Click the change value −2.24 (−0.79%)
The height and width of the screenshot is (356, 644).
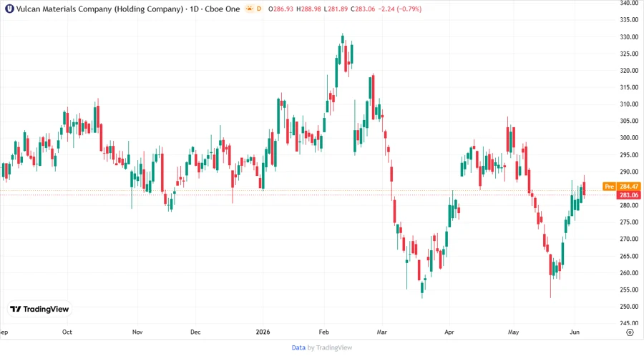400,9
